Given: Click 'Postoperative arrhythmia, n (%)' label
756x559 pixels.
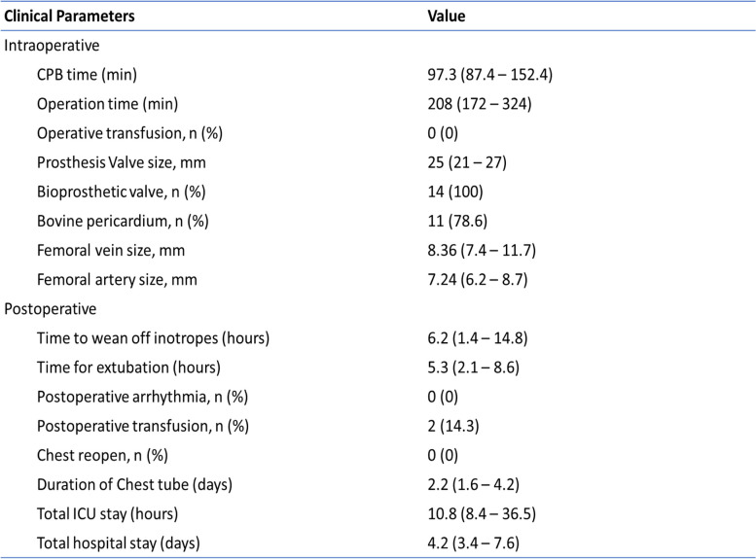Looking at the screenshot, I should coord(143,397).
